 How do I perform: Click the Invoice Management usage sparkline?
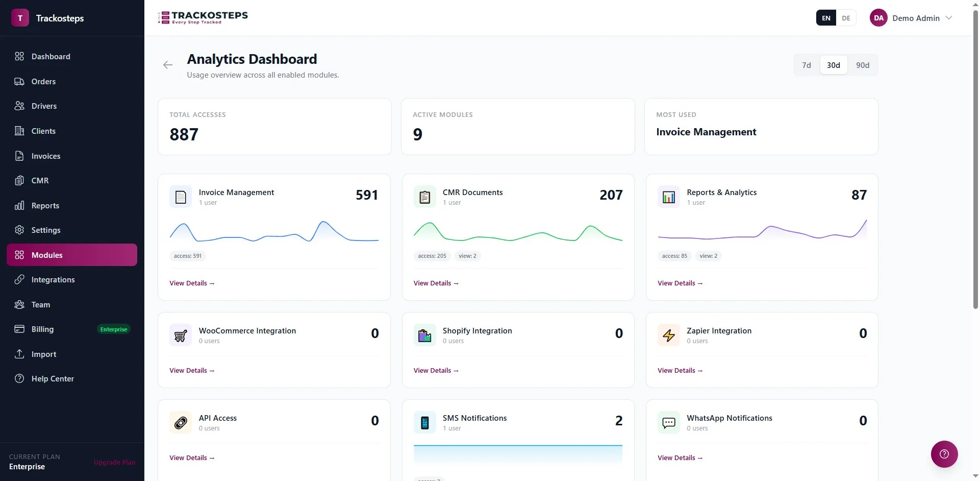274,231
